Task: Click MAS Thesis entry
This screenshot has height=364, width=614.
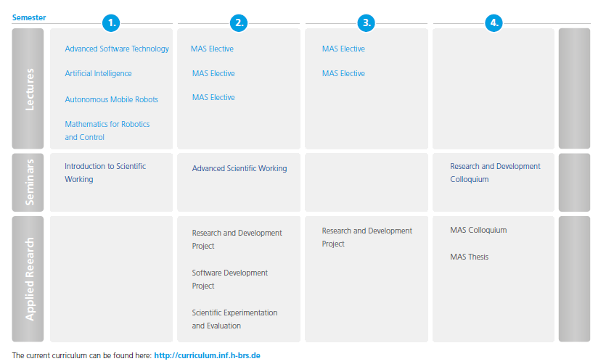Action: [x=469, y=257]
